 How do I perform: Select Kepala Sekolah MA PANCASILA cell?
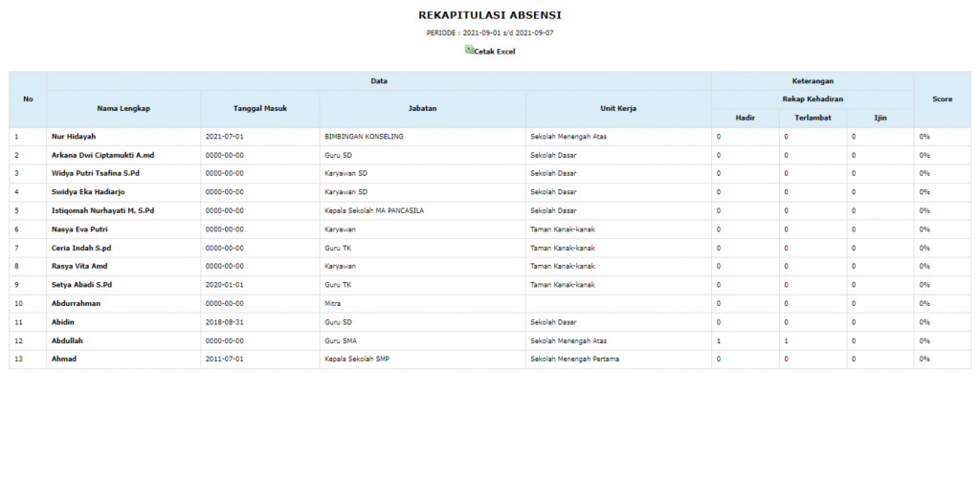[374, 210]
